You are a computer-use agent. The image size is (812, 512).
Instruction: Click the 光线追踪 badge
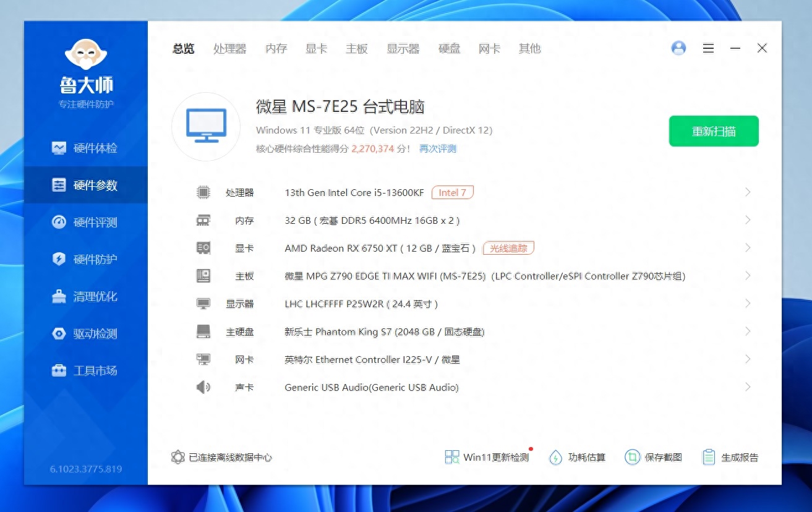508,248
